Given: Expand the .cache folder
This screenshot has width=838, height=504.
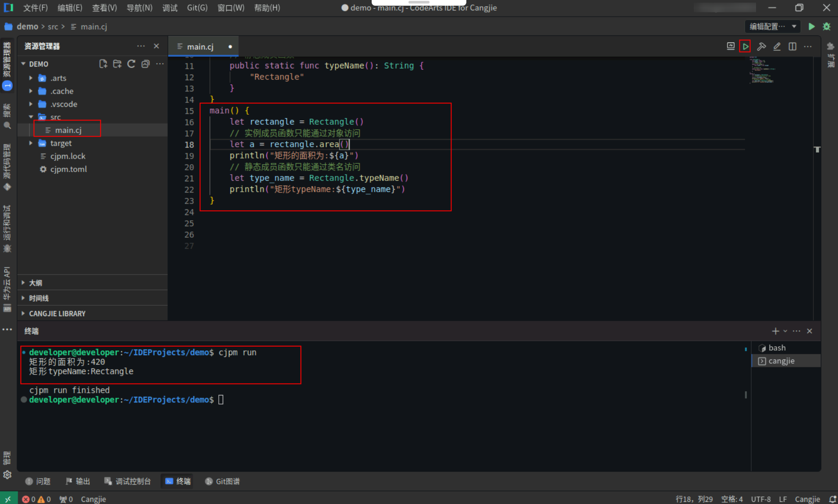Looking at the screenshot, I should tap(31, 91).
